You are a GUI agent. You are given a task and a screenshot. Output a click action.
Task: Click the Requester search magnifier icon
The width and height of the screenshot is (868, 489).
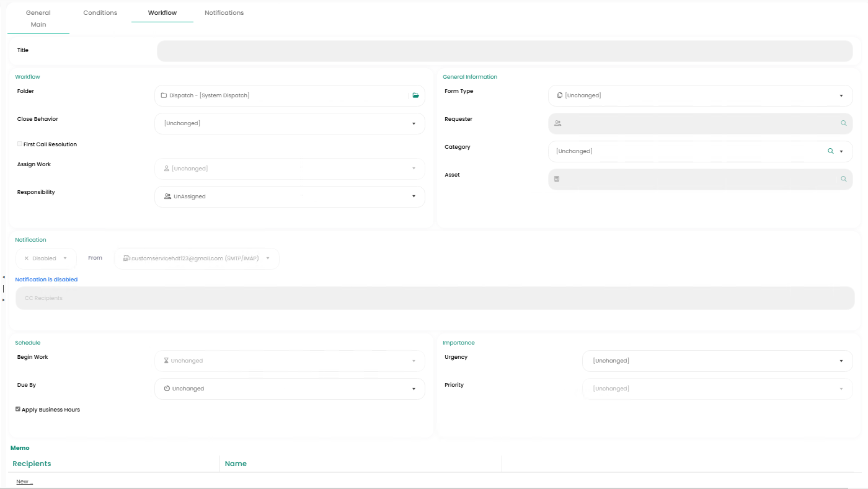[x=843, y=123]
